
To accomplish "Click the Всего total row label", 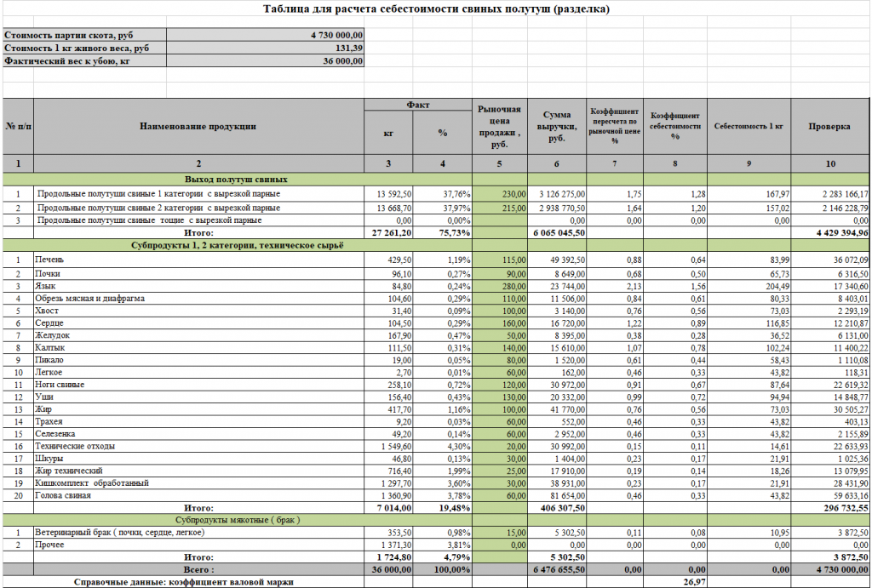I will click(x=198, y=569).
